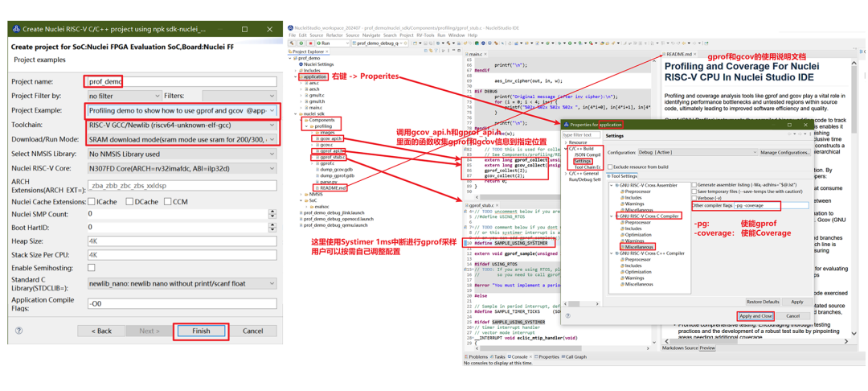Check Save temporary files option
868x391 pixels.
(694, 191)
